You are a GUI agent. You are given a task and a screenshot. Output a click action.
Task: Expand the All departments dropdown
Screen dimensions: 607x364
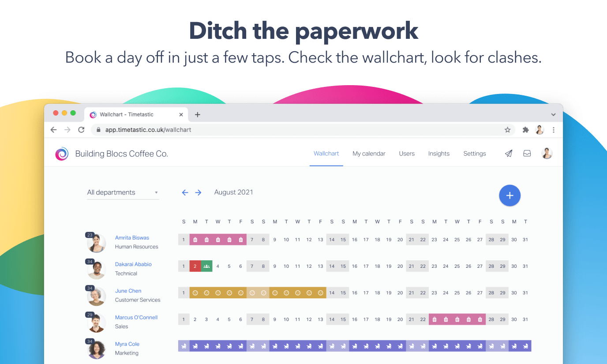click(x=123, y=192)
